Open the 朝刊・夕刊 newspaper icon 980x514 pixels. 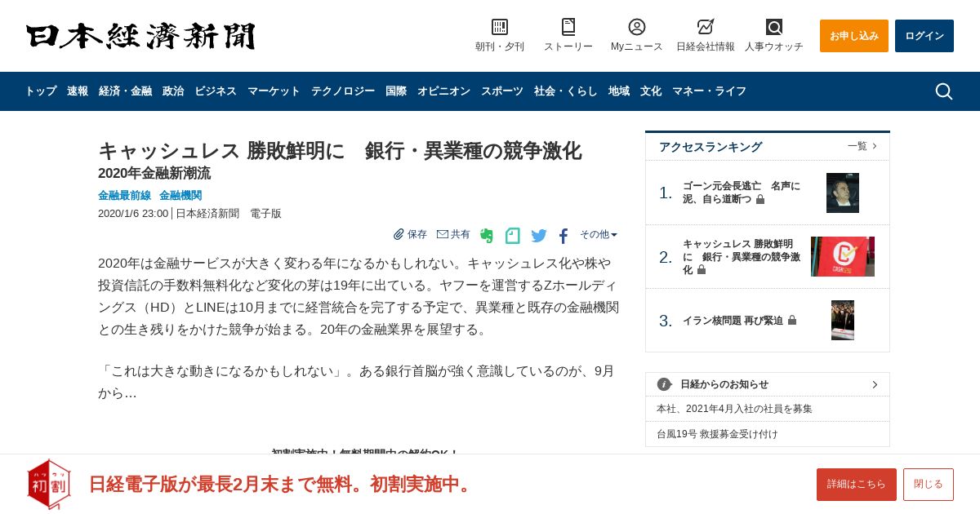tap(500, 27)
